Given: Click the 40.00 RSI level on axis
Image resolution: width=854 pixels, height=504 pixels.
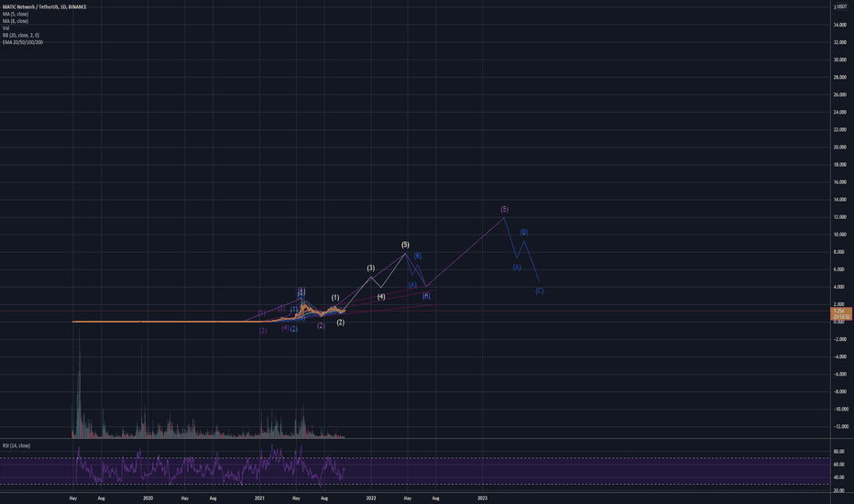Looking at the screenshot, I should tap(838, 477).
